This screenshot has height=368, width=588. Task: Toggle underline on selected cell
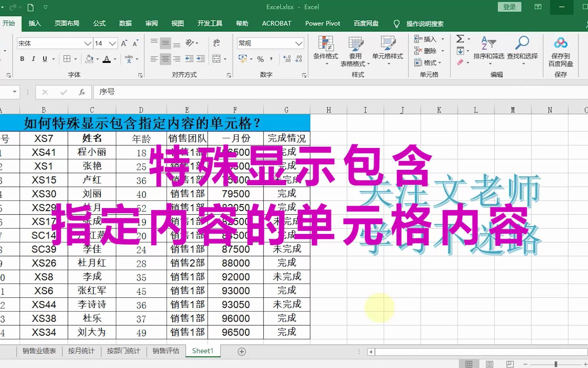pyautogui.click(x=45, y=59)
